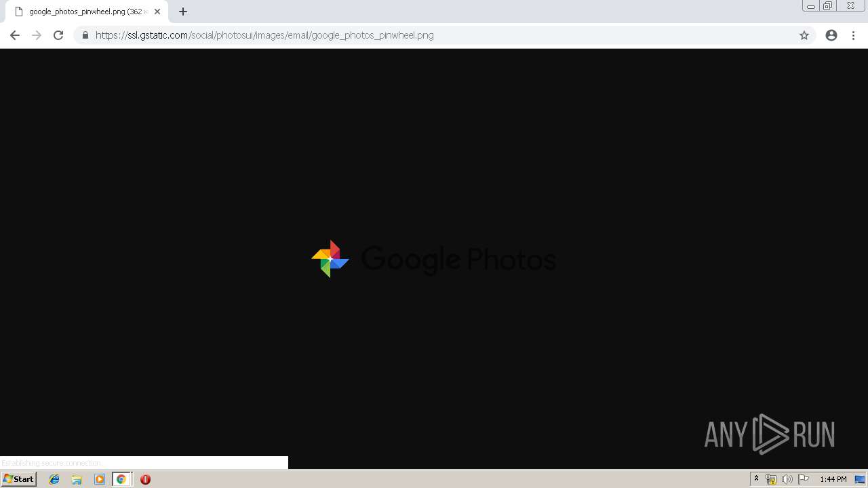This screenshot has width=868, height=488.
Task: Open Windows Explorer folder from taskbar
Action: point(77,479)
